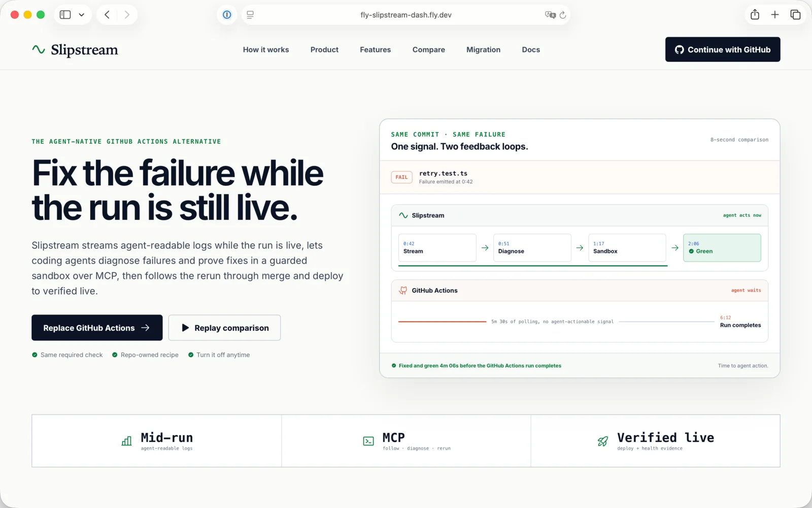Open the How it works nav item
The image size is (812, 508).
(266, 50)
